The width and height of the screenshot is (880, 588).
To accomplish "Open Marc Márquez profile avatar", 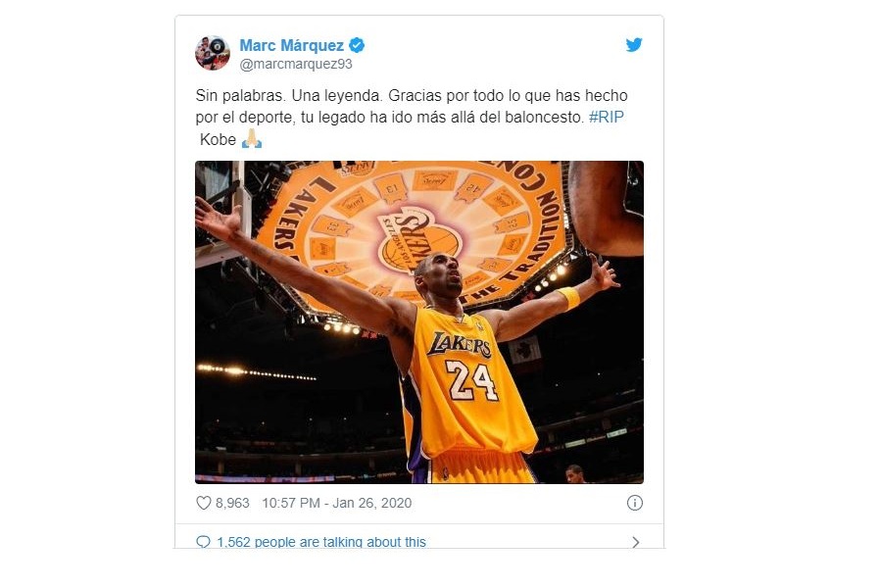I will 212,53.
